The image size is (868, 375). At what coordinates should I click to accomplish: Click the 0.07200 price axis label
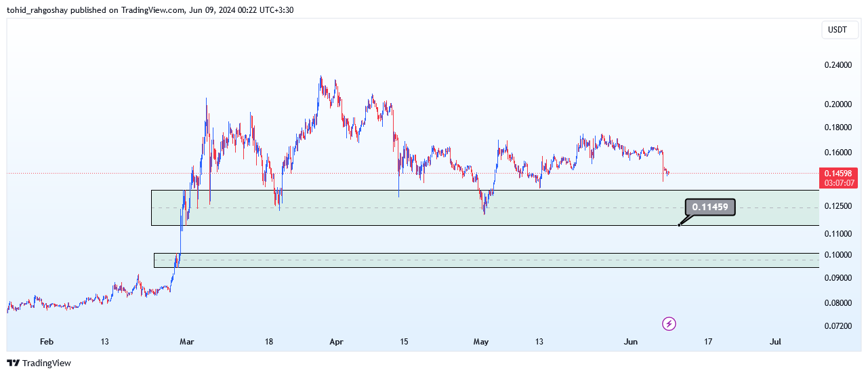coord(838,326)
